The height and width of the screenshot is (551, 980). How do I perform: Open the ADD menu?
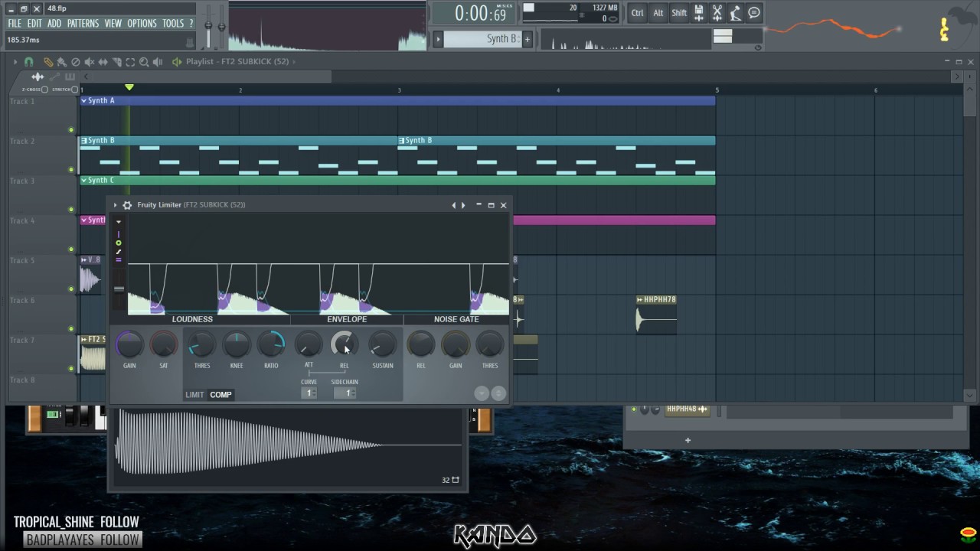54,24
